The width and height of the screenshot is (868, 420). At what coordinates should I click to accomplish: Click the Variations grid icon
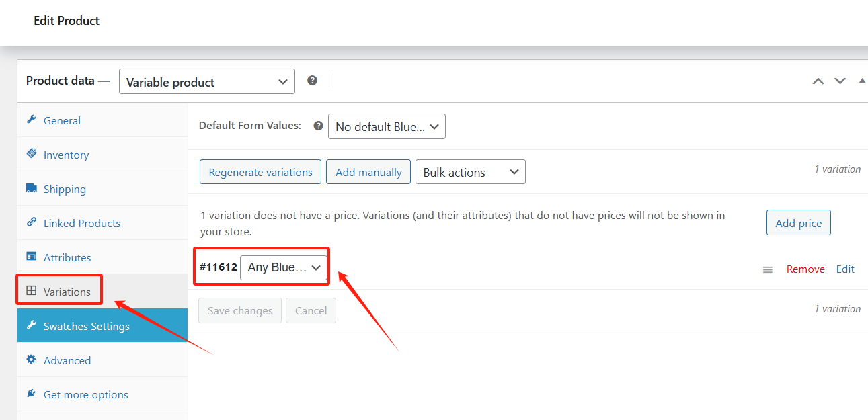[x=31, y=291]
